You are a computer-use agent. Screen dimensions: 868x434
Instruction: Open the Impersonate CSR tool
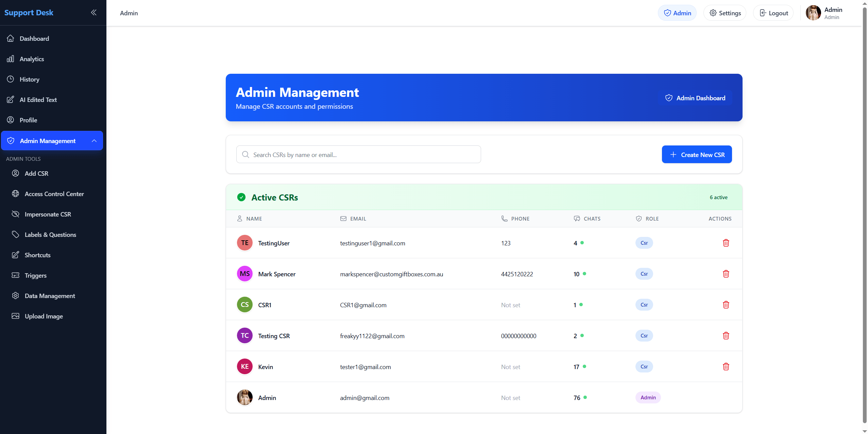pyautogui.click(x=48, y=214)
